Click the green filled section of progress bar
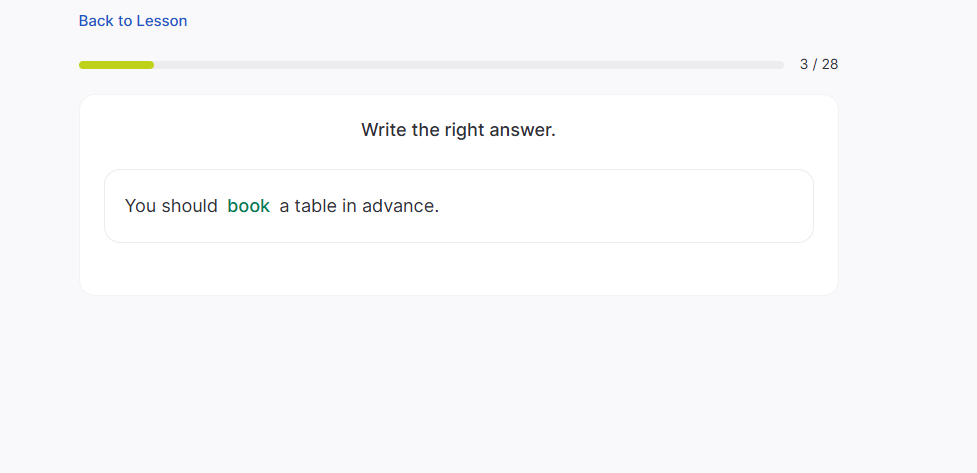 116,65
